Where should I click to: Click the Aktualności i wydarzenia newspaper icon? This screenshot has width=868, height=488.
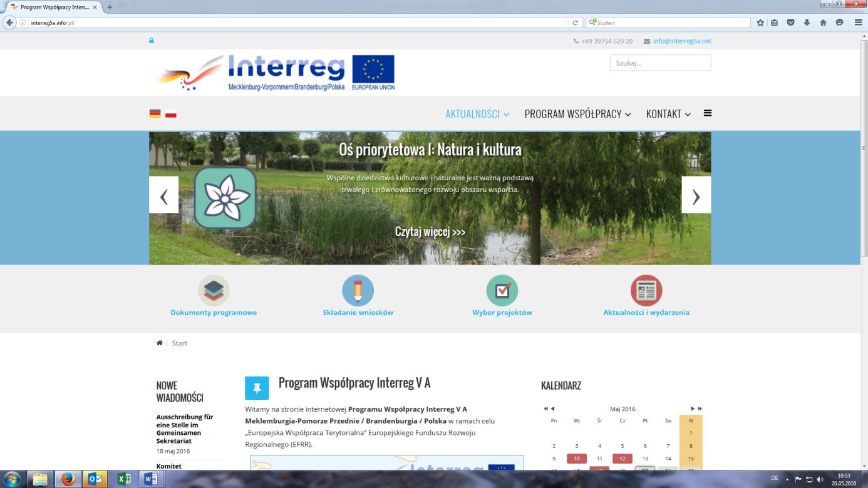[646, 290]
